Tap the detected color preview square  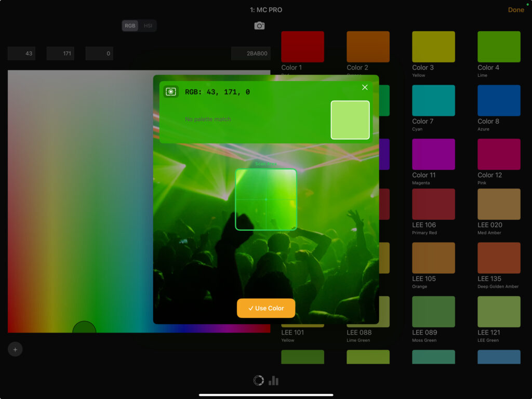(x=350, y=120)
